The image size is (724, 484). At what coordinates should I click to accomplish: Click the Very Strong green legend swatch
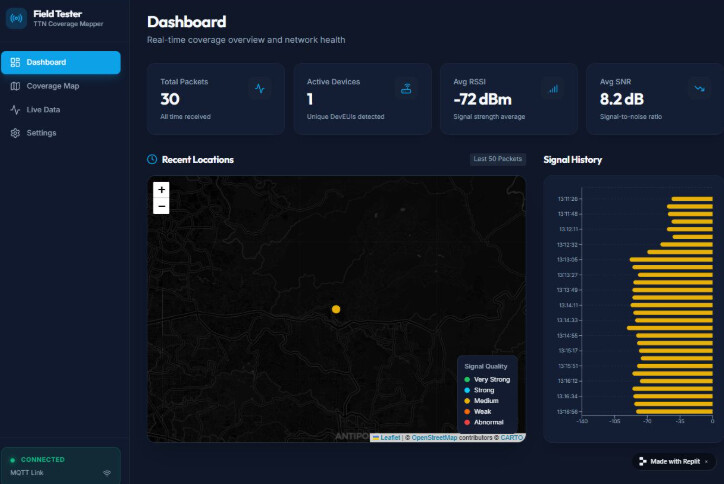467,379
